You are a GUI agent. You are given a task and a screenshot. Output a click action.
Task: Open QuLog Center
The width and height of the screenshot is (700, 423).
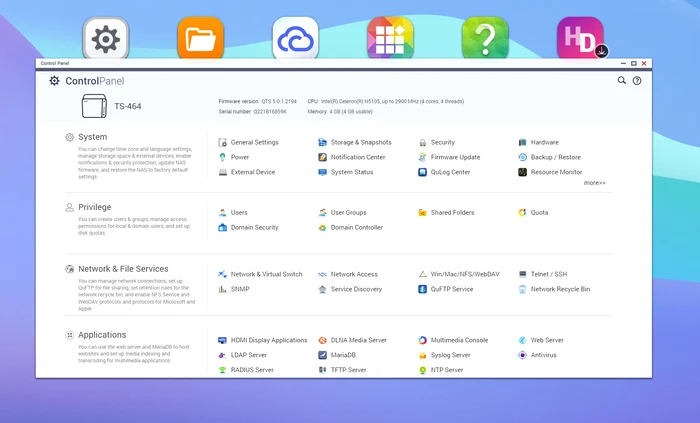[444, 172]
